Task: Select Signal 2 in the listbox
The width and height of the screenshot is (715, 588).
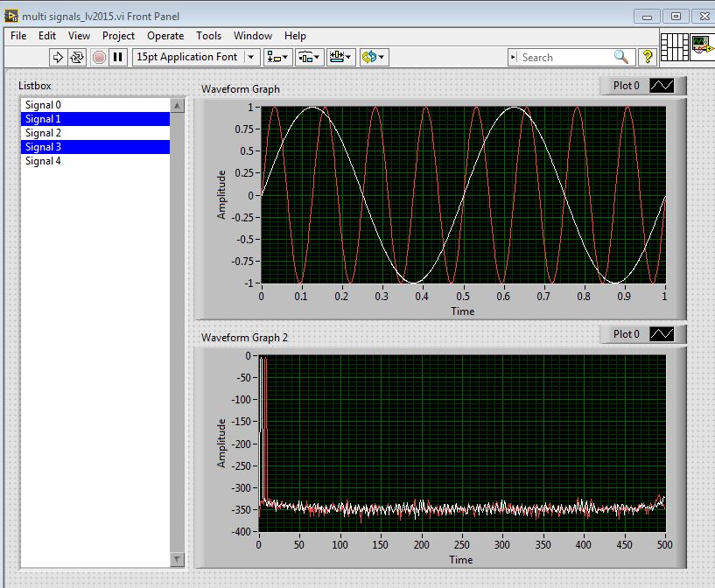Action: [95, 133]
